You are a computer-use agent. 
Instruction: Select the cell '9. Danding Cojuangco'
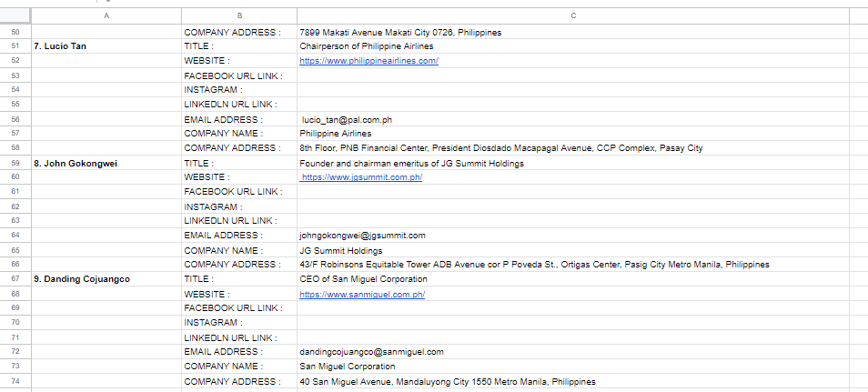click(106, 279)
